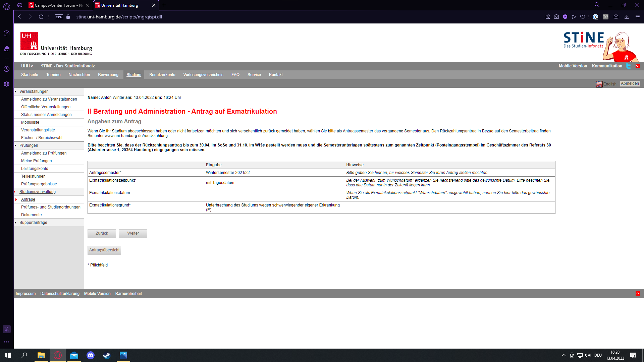The image size is (644, 362).
Task: Collapse the Veranstaltungen sidebar section
Action: (x=15, y=92)
